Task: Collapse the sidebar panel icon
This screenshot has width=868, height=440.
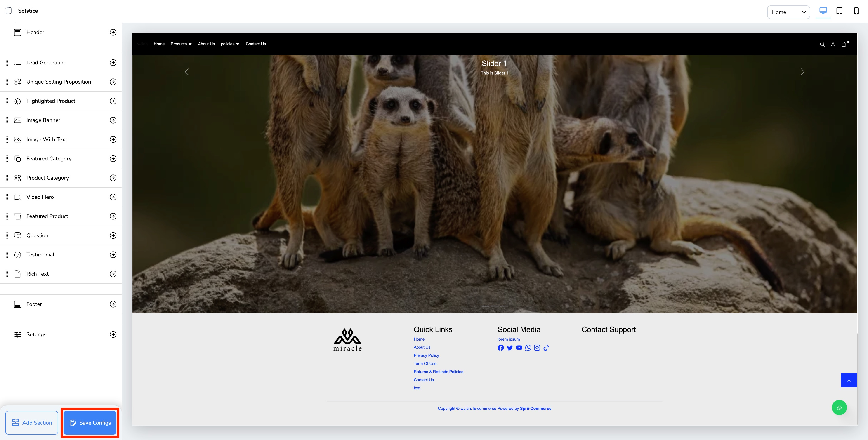Action: click(8, 11)
